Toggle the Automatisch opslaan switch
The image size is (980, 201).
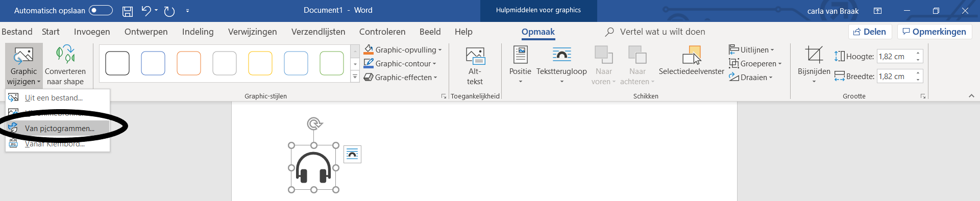[x=101, y=10]
